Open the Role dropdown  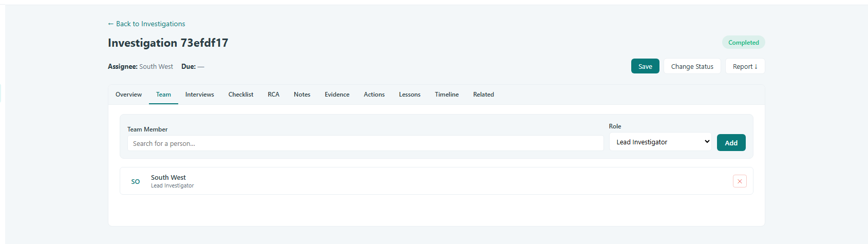pos(660,142)
